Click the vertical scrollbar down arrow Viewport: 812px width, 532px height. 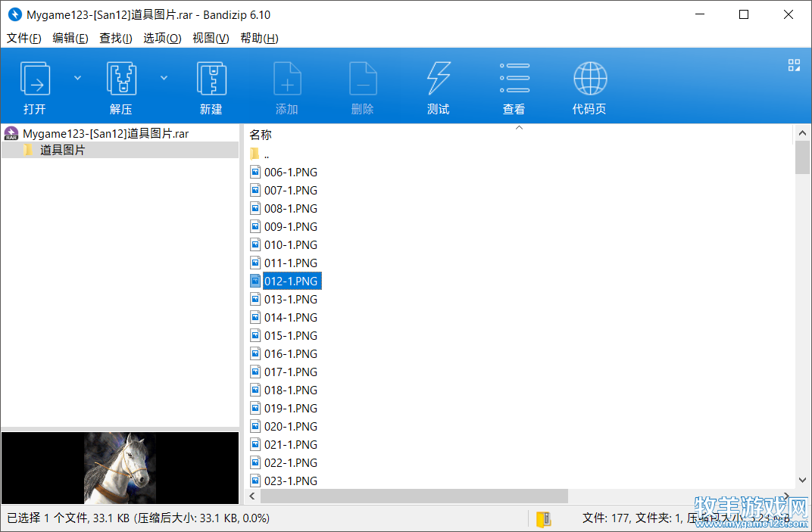[803, 480]
